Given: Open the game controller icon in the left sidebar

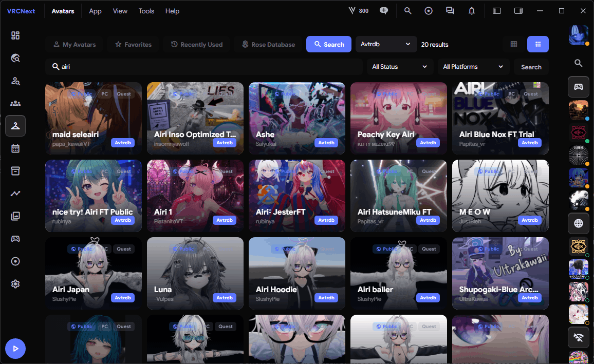Looking at the screenshot, I should pyautogui.click(x=15, y=239).
